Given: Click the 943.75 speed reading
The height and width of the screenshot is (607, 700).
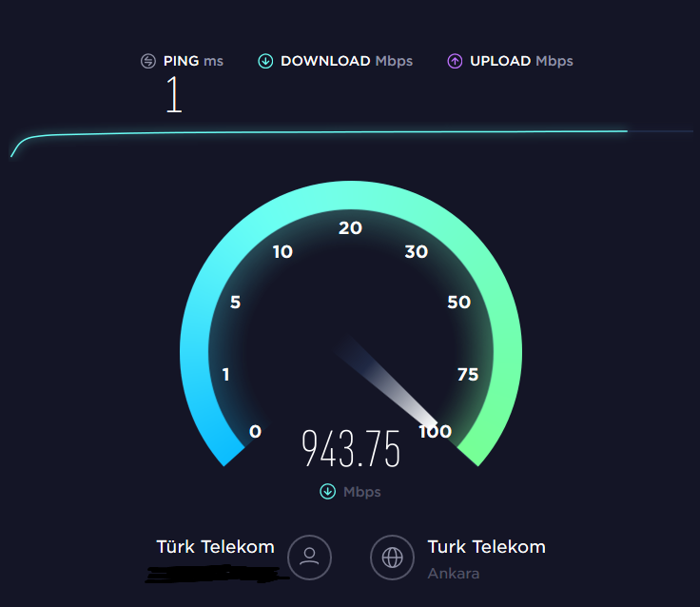Looking at the screenshot, I should 351,448.
